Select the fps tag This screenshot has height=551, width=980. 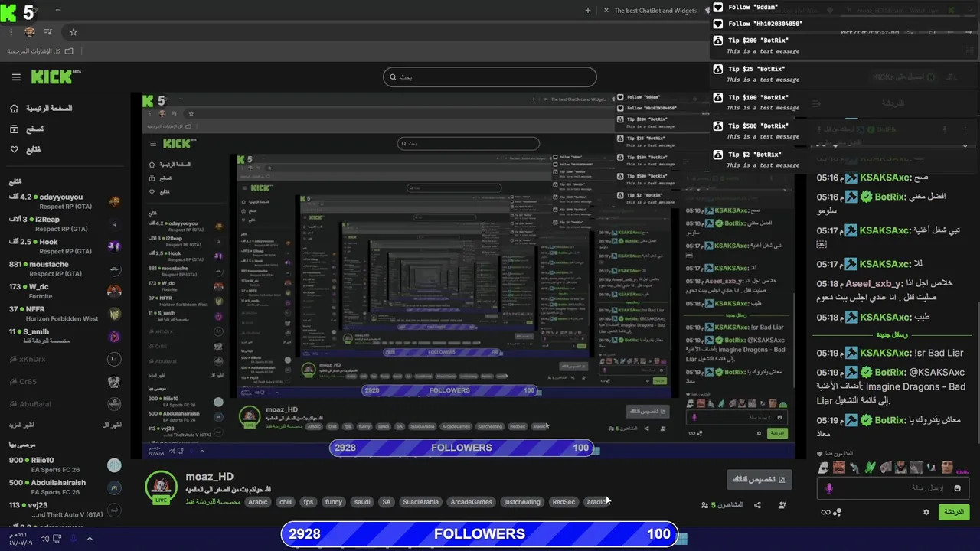point(309,502)
